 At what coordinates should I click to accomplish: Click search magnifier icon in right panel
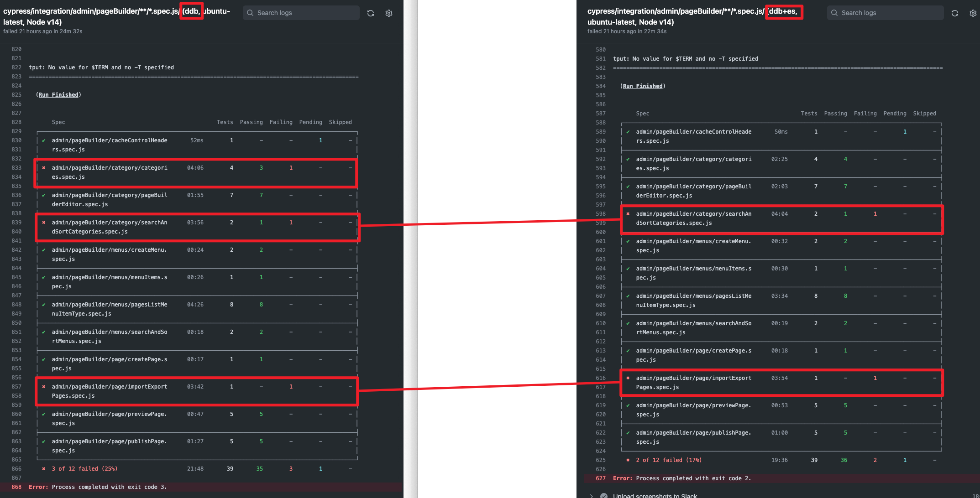(x=834, y=13)
